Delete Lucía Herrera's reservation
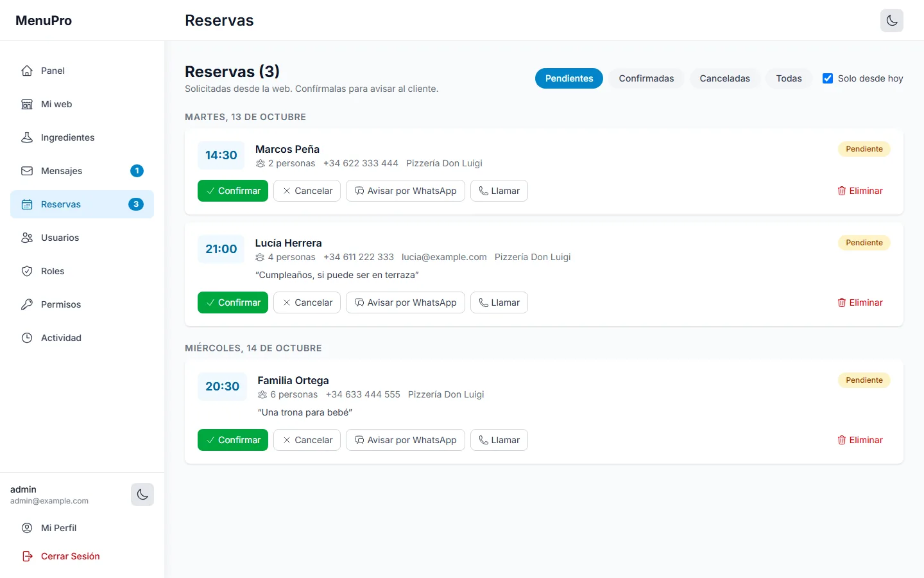Image resolution: width=924 pixels, height=578 pixels. pyautogui.click(x=860, y=302)
